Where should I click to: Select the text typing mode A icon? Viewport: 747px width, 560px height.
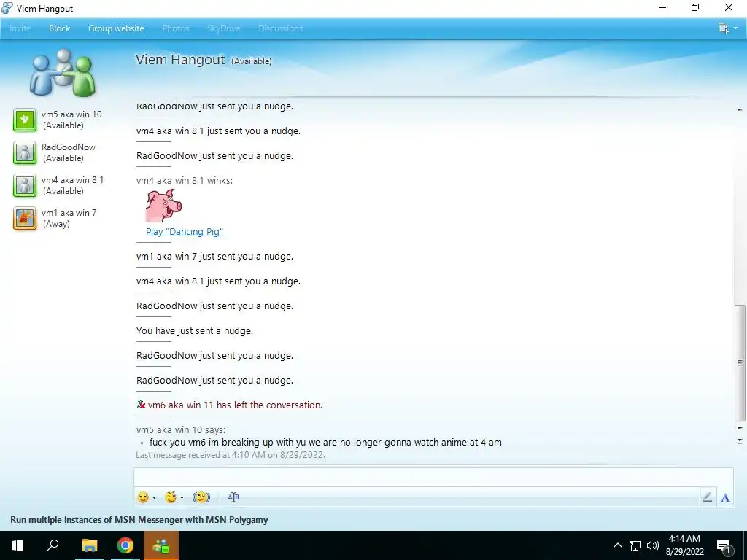click(726, 497)
